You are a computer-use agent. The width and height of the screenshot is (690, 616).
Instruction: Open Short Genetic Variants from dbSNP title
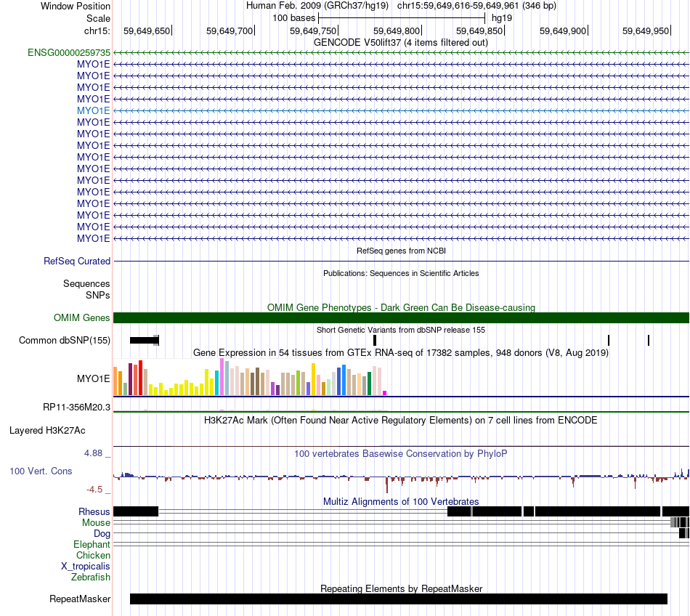point(401,330)
